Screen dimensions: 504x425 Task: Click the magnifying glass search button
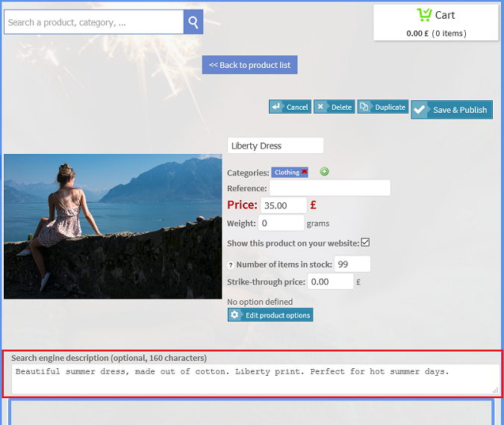coord(193,22)
